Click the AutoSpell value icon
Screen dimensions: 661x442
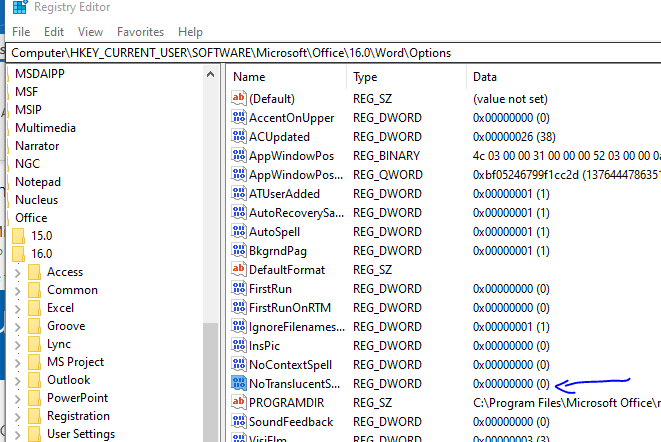(x=239, y=231)
